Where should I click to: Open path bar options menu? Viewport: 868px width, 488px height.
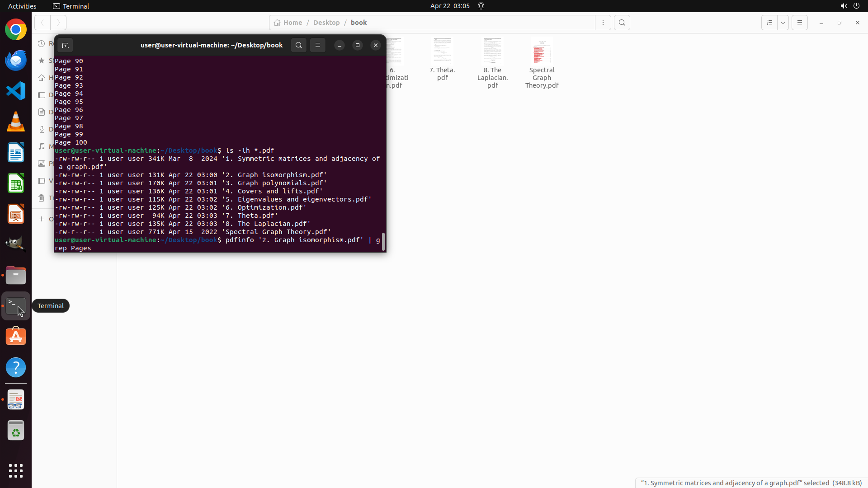[603, 23]
